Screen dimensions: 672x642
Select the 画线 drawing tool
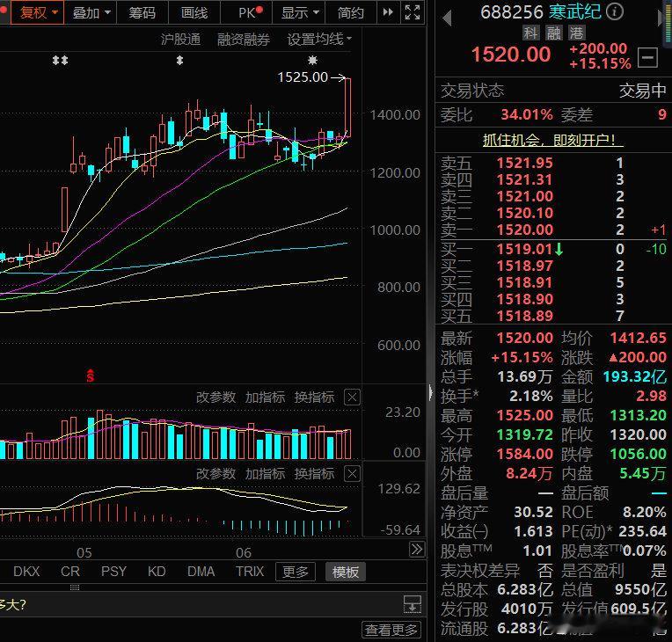point(194,12)
